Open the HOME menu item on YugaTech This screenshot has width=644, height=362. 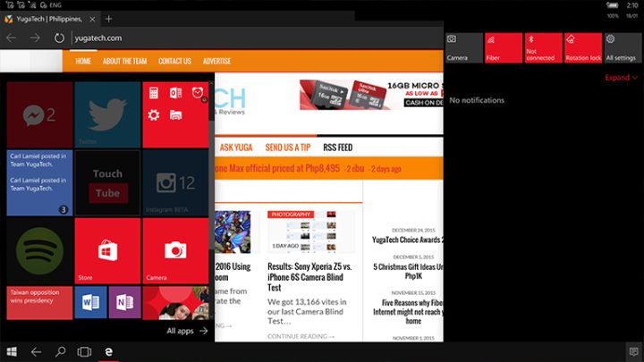pyautogui.click(x=83, y=61)
